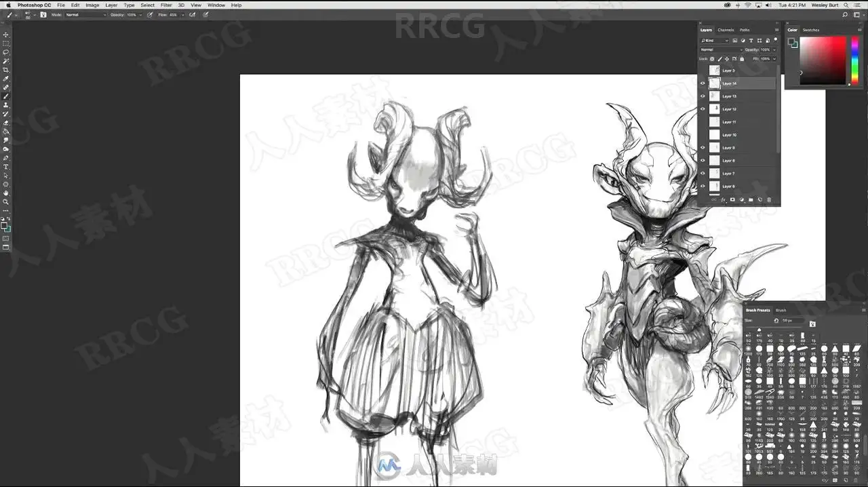Select the Crop tool
This screenshot has height=487, width=868.
pos(6,70)
